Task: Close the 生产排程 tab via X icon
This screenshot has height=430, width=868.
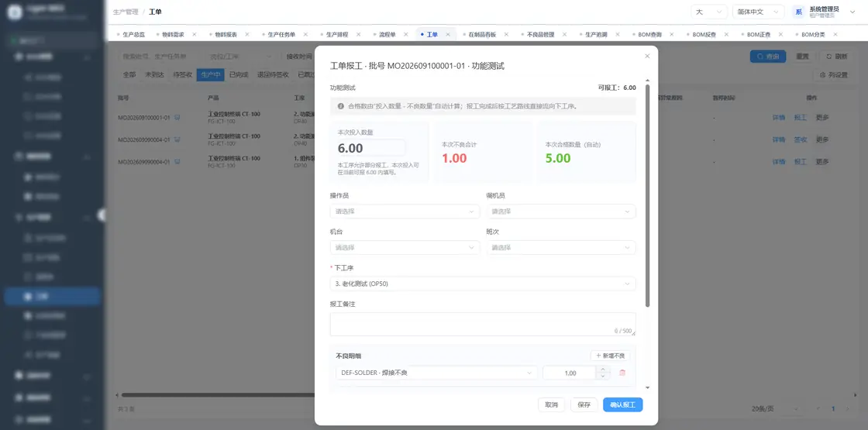Action: pyautogui.click(x=358, y=34)
